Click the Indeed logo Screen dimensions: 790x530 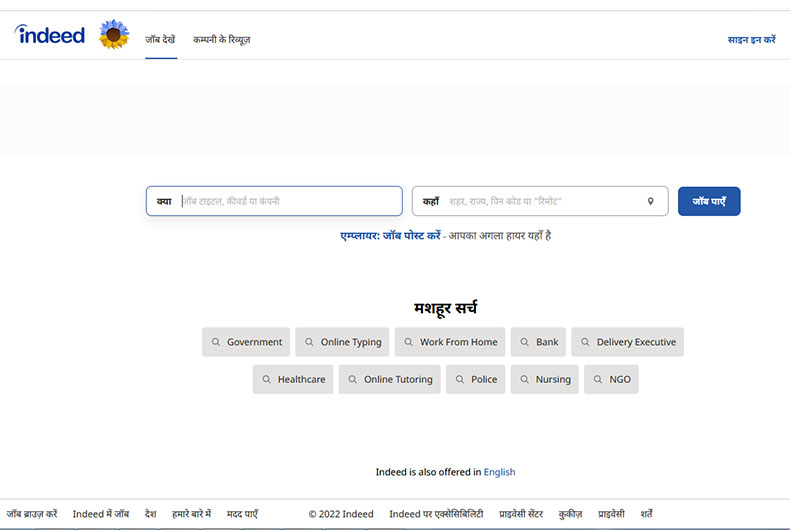click(49, 34)
